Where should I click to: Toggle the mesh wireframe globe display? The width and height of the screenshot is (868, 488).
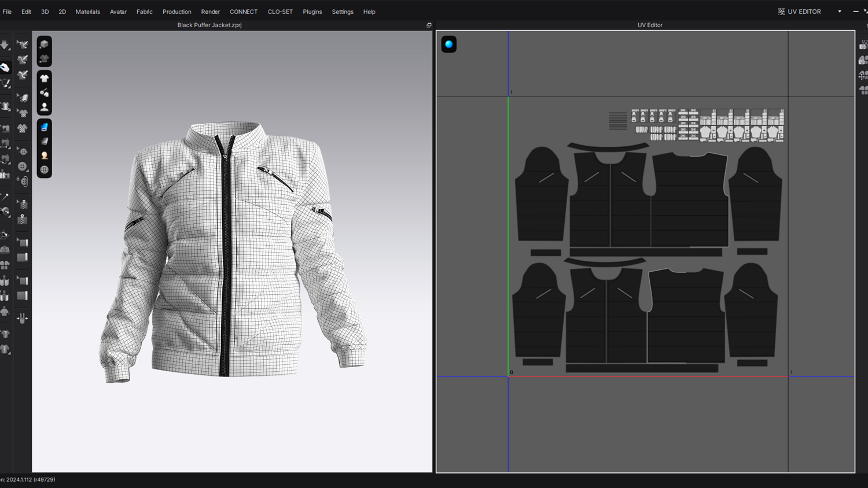(45, 170)
